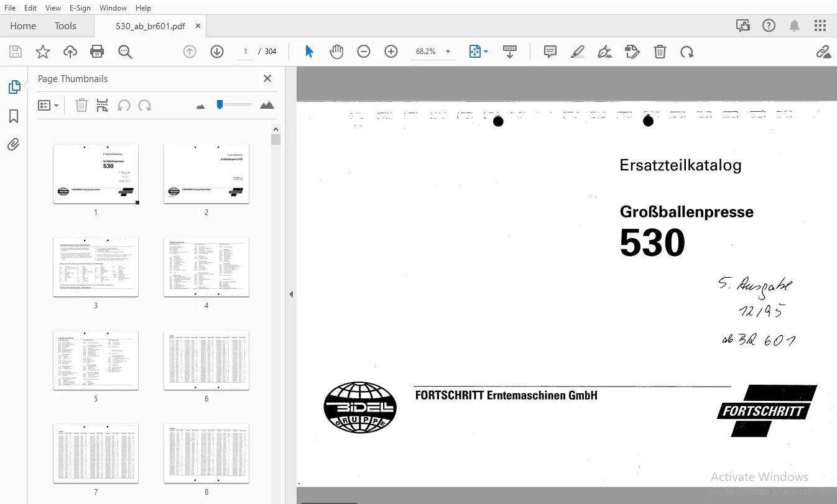Select page 7 thumbnail
The height and width of the screenshot is (504, 837).
(x=96, y=454)
